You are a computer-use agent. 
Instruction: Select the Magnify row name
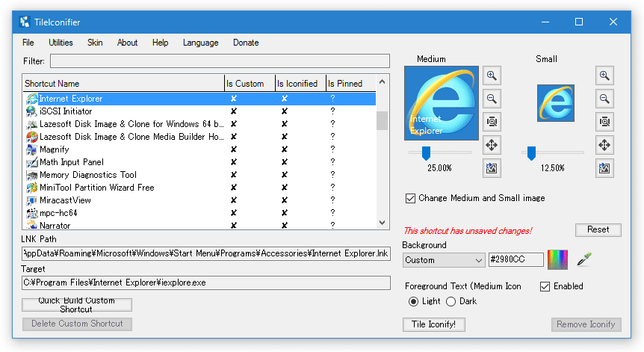tap(55, 149)
